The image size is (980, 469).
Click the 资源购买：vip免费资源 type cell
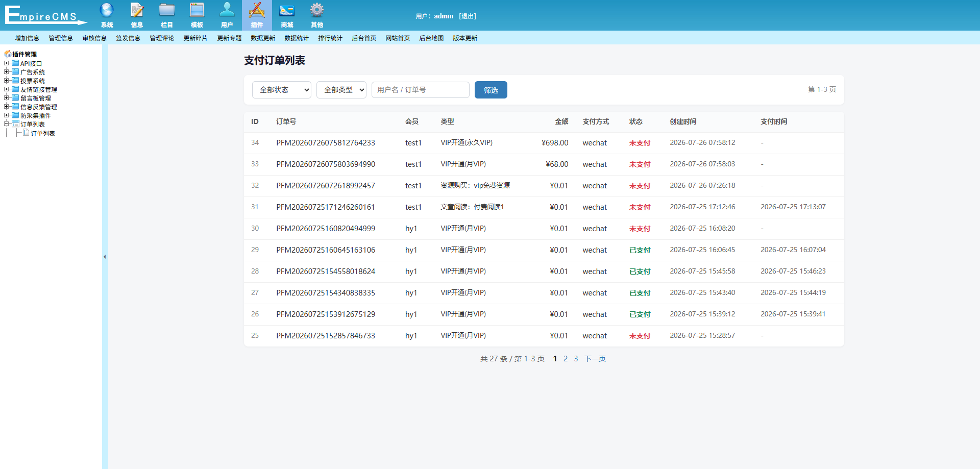click(x=475, y=185)
